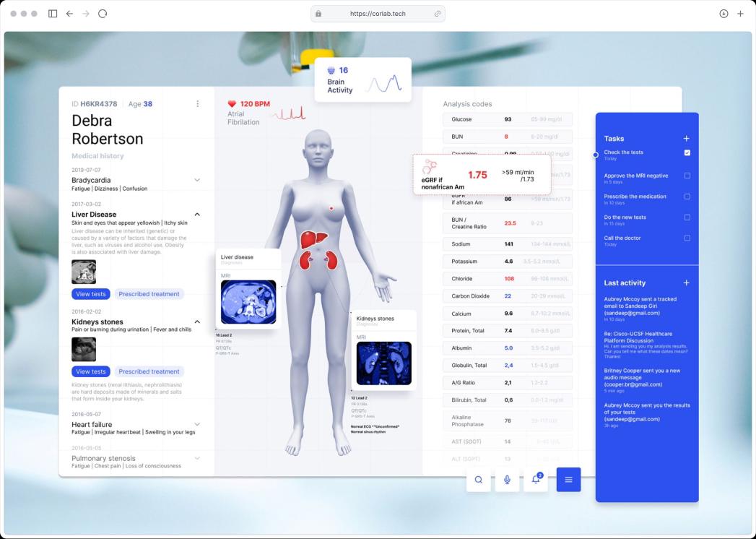Toggle the browser sidebar icon
The height and width of the screenshot is (539, 756).
coord(53,14)
